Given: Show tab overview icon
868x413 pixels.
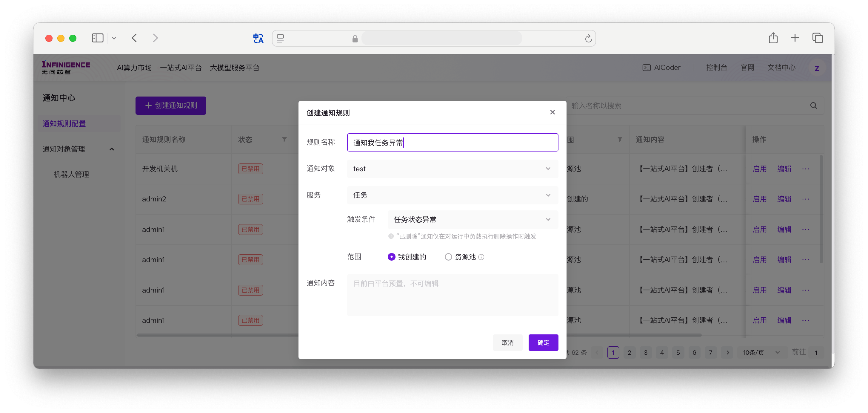Looking at the screenshot, I should [818, 38].
